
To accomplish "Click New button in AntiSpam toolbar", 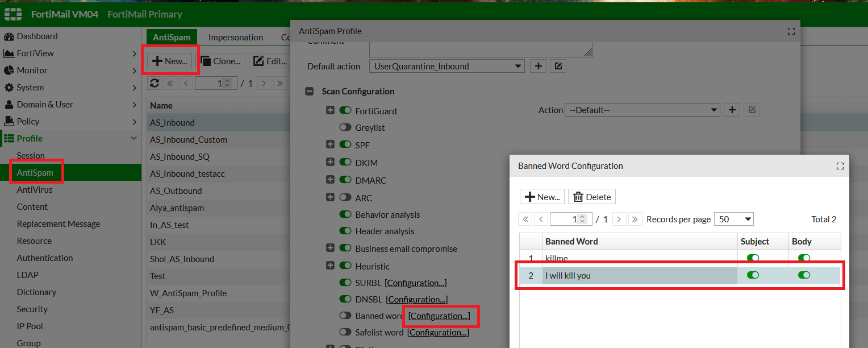I will pyautogui.click(x=169, y=61).
